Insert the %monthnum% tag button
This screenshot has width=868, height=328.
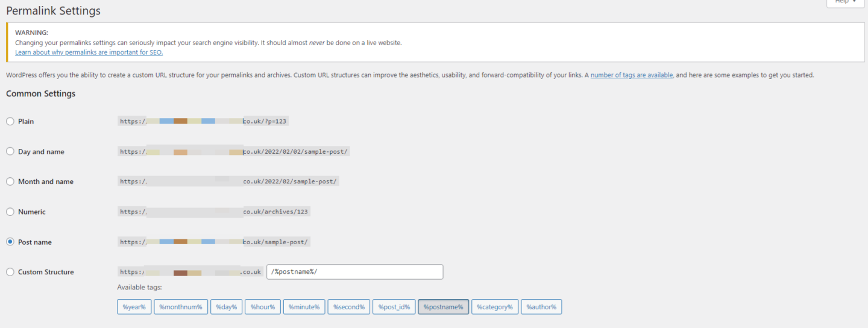click(181, 307)
